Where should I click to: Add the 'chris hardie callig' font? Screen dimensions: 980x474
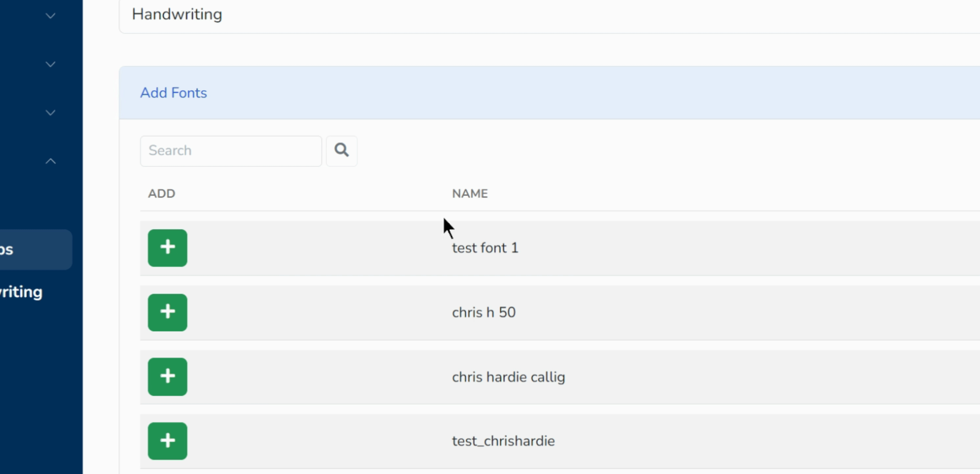click(167, 377)
